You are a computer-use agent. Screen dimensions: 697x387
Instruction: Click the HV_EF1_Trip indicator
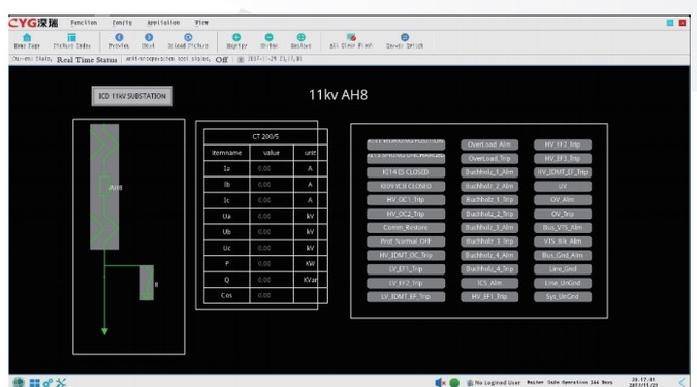(x=489, y=297)
